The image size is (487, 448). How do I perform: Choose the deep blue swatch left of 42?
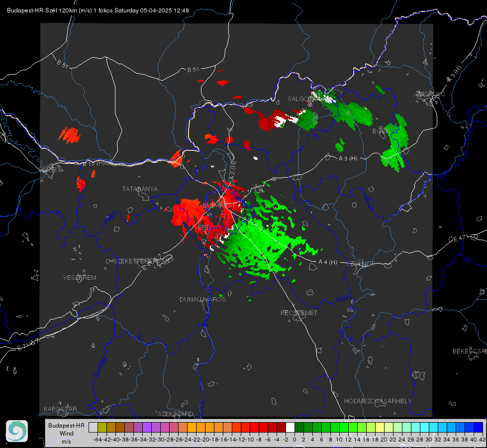click(479, 427)
